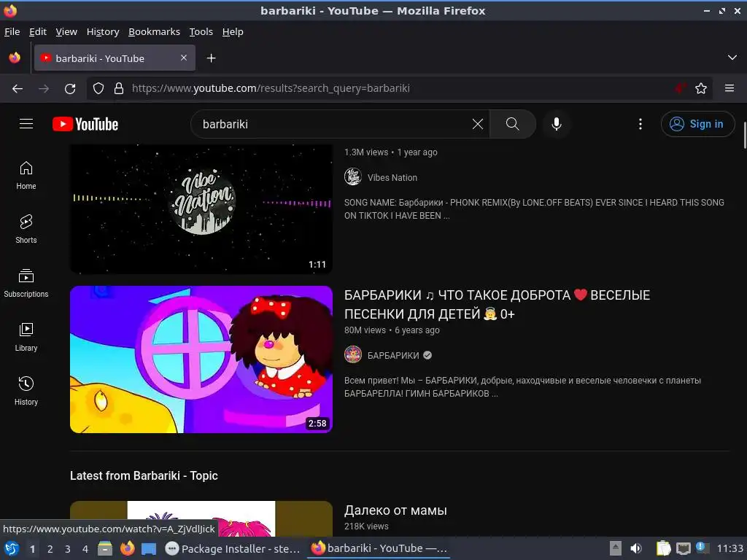Open the Edit menu

[x=38, y=32]
